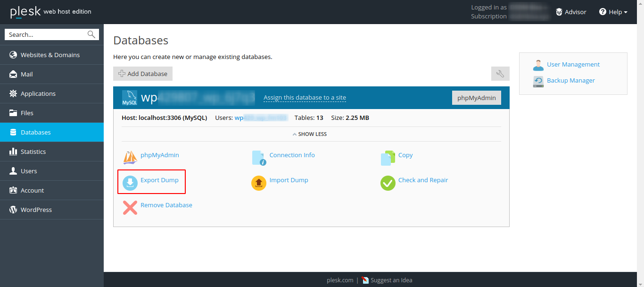Screen dimensions: 644x287
Task: Click inside the Search field
Action: (x=47, y=34)
